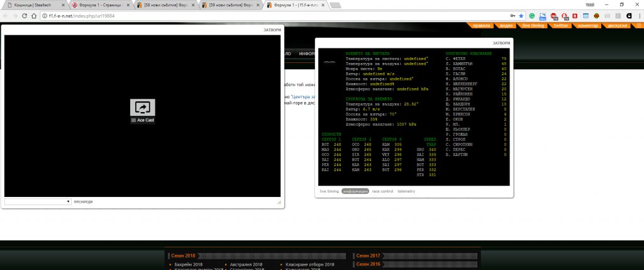The height and width of the screenshot is (270, 644).
Task: Go to browser home page icon
Action: [33, 16]
